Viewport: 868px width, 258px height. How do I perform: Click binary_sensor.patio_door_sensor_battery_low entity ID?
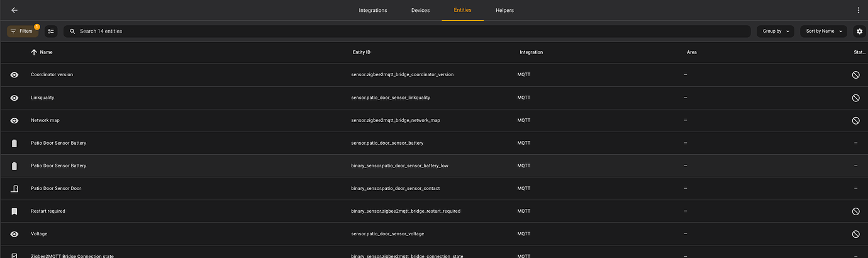(399, 165)
